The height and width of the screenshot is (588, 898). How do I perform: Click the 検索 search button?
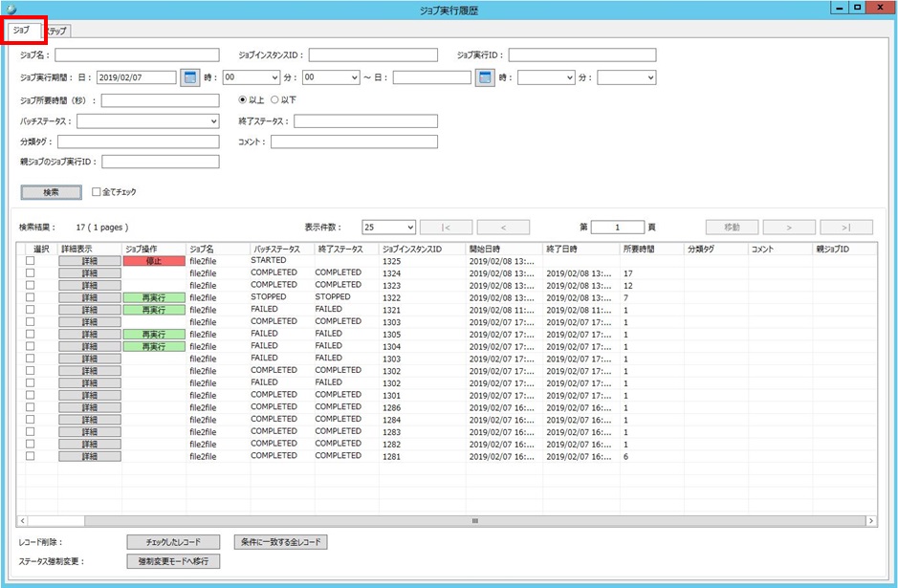point(51,192)
